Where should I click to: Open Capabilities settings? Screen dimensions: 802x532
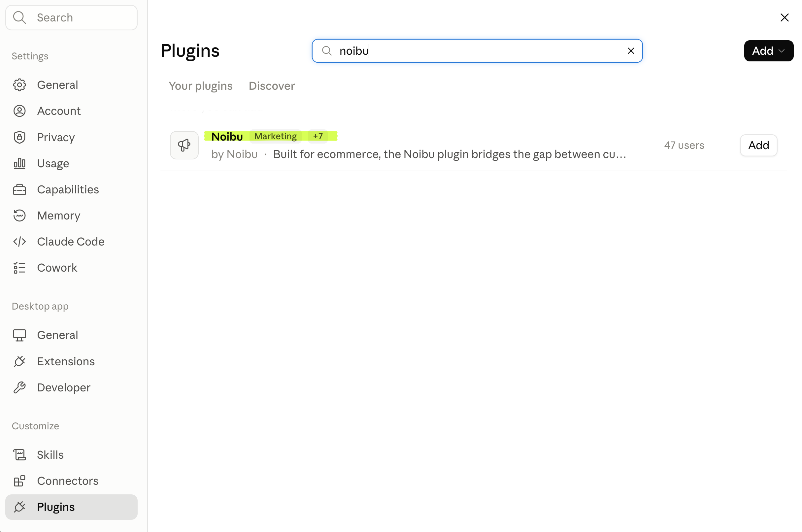coord(72,189)
